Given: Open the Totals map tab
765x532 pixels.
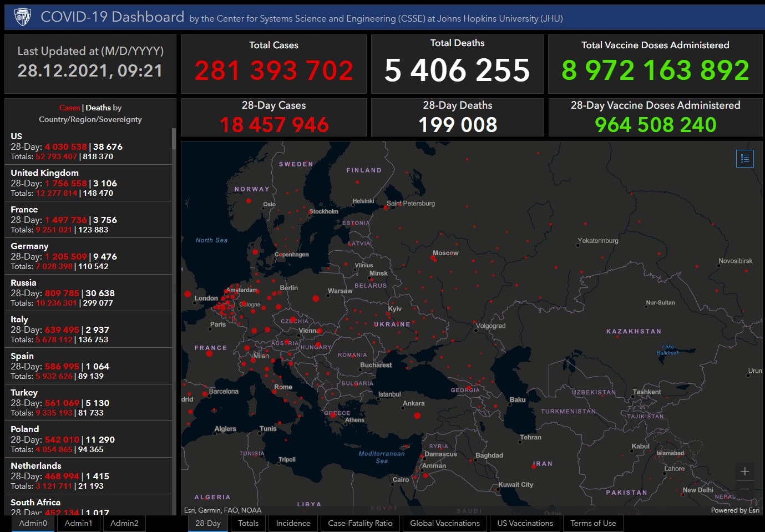Looking at the screenshot, I should pyautogui.click(x=248, y=523).
